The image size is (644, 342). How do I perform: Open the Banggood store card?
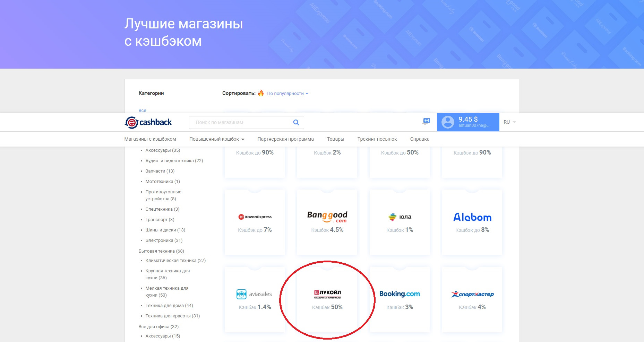coord(327,222)
